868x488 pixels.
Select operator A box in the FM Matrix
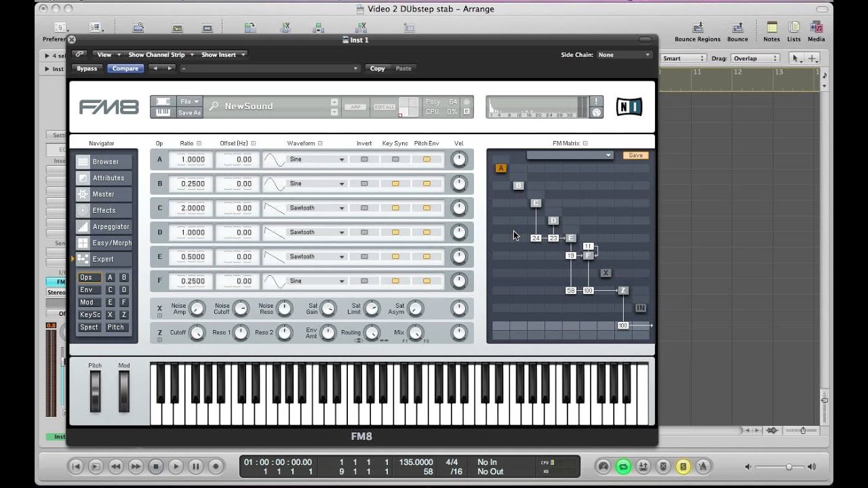click(x=501, y=168)
